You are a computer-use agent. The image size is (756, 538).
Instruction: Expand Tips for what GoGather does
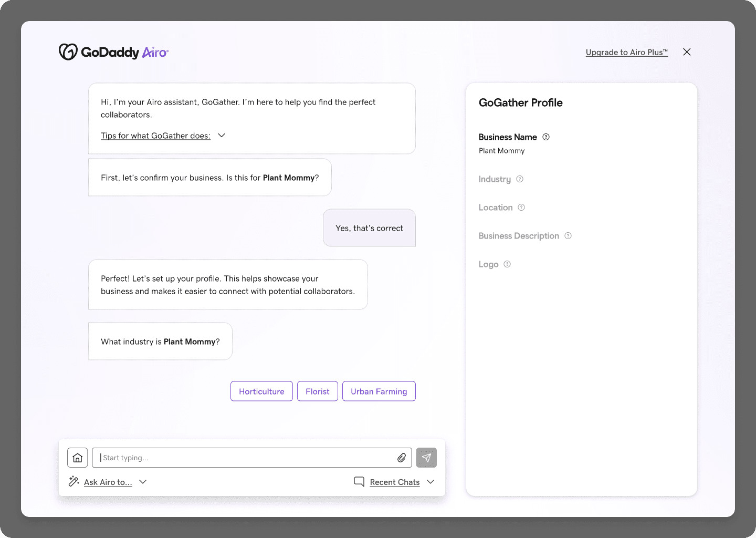155,136
